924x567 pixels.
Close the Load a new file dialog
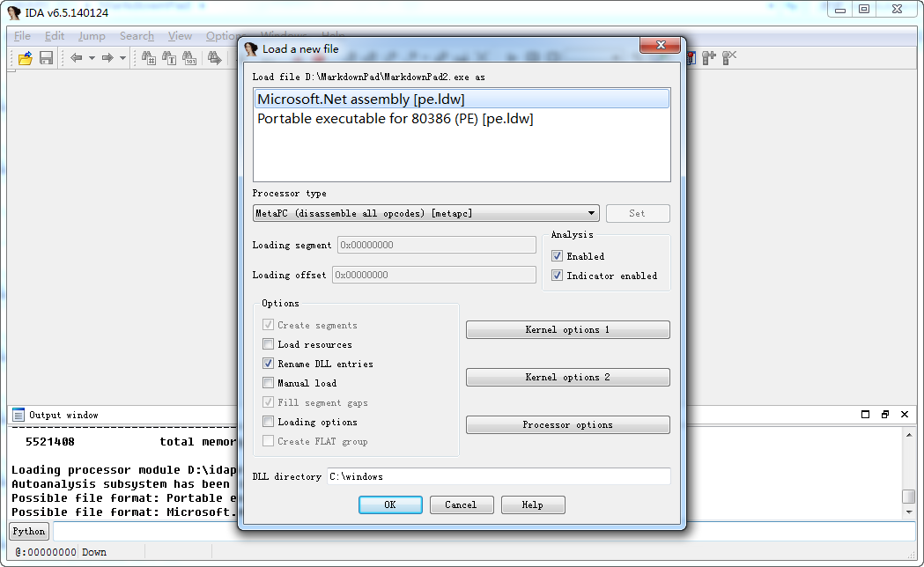[x=660, y=45]
